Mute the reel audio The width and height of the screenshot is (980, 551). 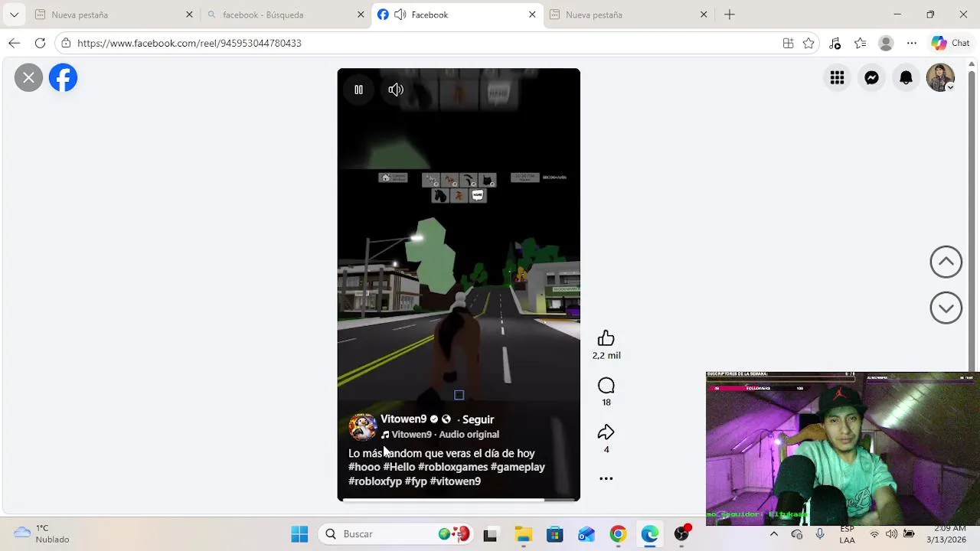pos(396,90)
